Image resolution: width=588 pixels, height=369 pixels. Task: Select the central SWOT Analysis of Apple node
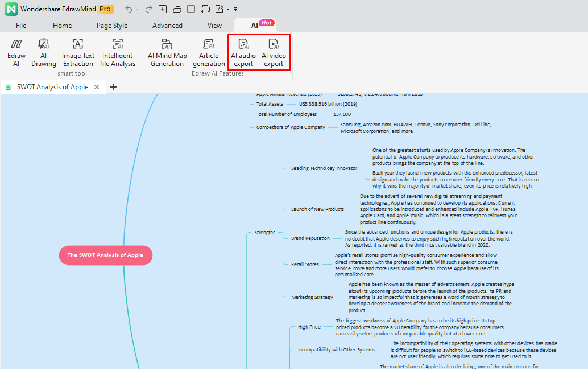(x=105, y=255)
